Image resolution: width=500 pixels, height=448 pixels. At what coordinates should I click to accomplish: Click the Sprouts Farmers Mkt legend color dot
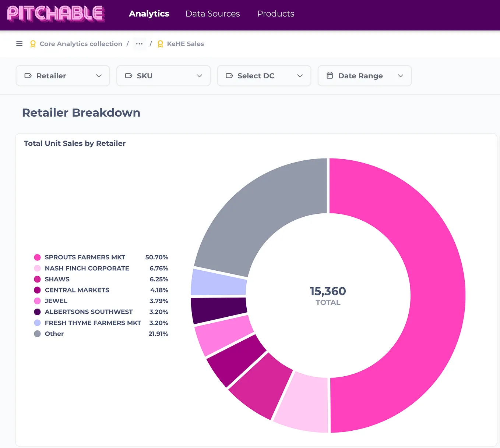point(37,257)
